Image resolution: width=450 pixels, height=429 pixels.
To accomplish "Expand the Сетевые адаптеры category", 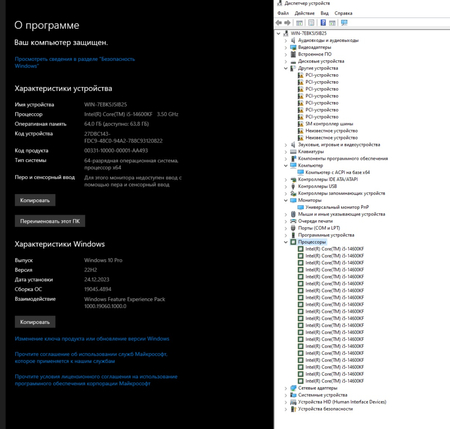I will click(x=286, y=388).
